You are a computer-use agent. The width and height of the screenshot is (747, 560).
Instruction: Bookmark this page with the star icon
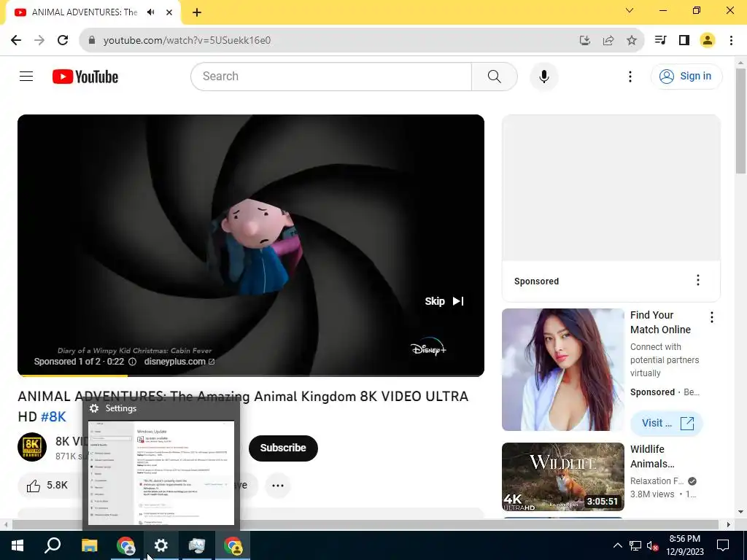click(x=632, y=40)
